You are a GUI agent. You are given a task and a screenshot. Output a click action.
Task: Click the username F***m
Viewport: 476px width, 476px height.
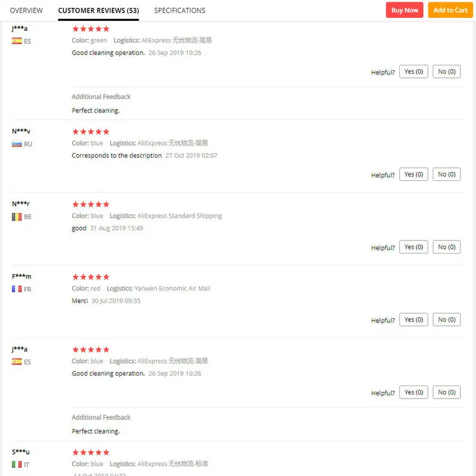[21, 277]
